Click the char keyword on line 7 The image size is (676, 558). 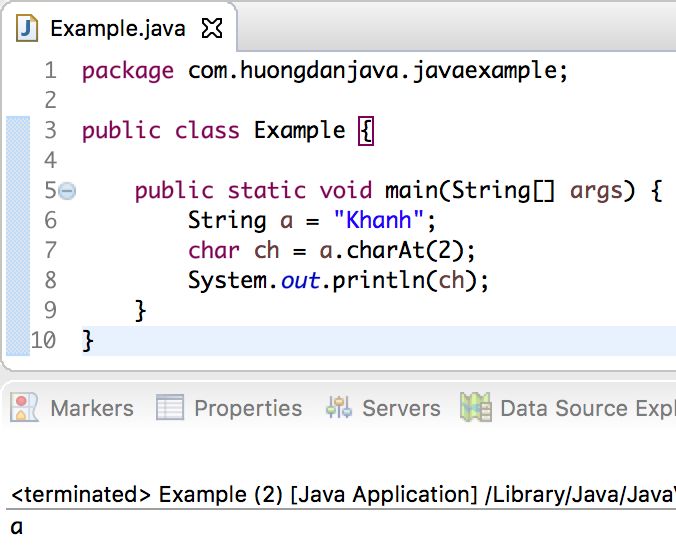[214, 251]
